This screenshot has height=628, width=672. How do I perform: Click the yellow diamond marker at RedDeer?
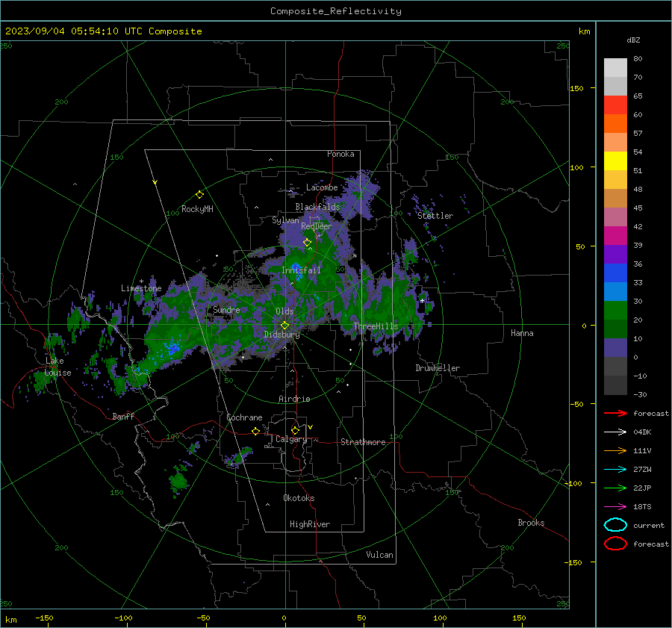307,243
